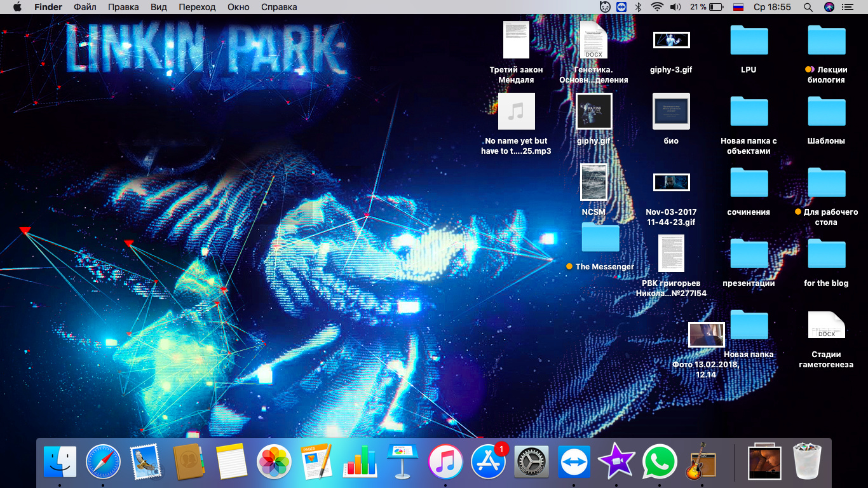This screenshot has height=488, width=868.
Task: Open the Trash in the Dock
Action: click(x=807, y=461)
